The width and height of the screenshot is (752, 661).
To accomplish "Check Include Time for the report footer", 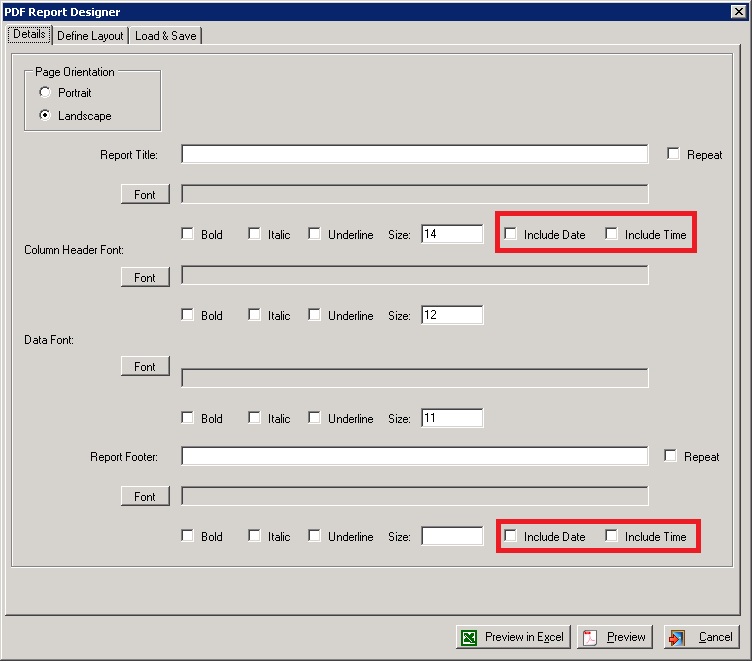I will (612, 536).
